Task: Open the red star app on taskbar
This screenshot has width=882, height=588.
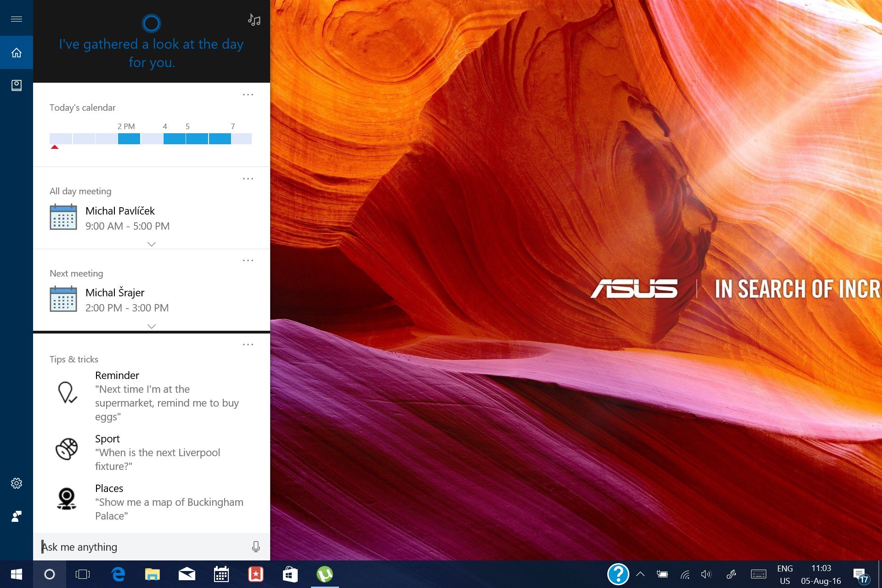Action: point(256,574)
